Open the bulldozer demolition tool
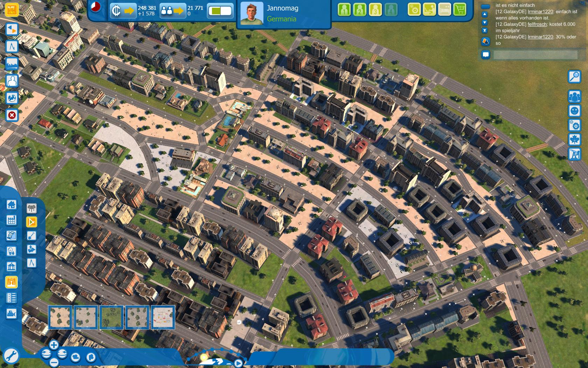The image size is (588, 368). click(11, 313)
